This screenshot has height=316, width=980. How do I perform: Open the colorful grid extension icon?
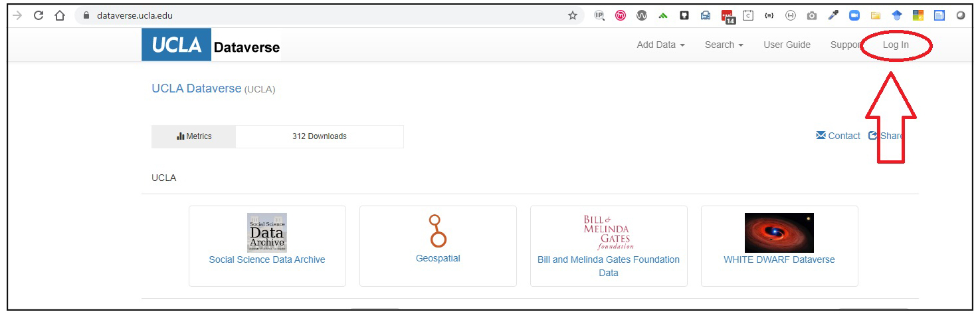pyautogui.click(x=918, y=15)
